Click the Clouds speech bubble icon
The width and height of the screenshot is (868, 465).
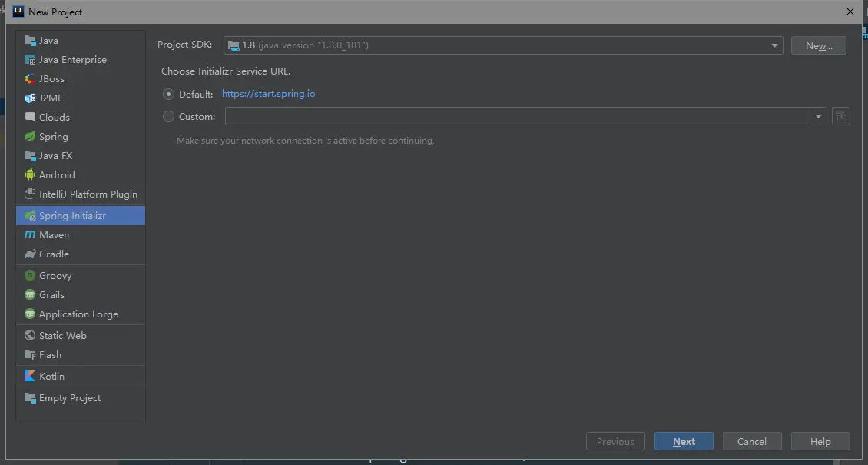pos(30,118)
